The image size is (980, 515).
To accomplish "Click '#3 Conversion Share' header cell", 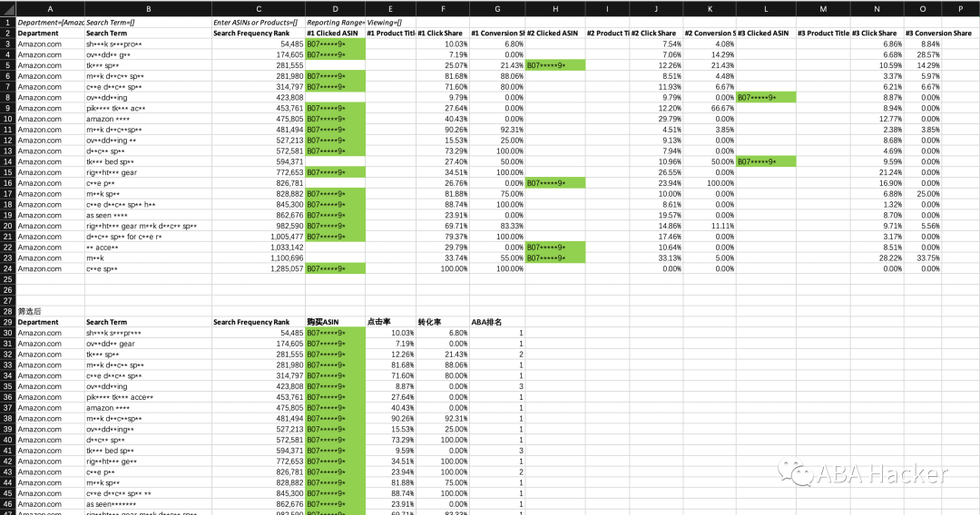I will [938, 33].
